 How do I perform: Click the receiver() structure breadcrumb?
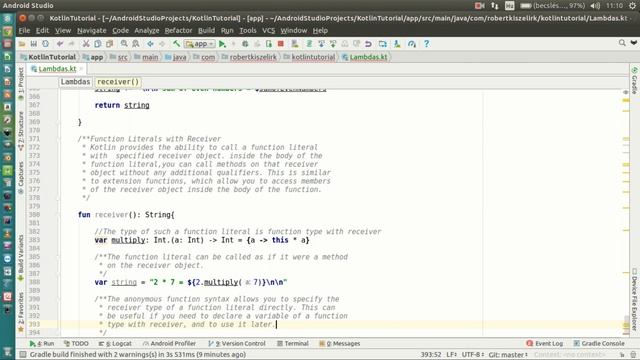(118, 82)
